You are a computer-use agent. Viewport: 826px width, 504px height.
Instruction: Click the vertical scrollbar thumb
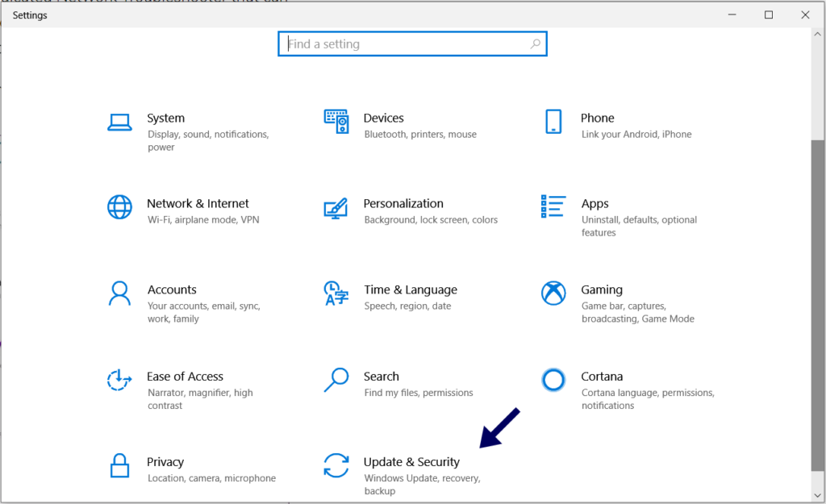click(818, 306)
